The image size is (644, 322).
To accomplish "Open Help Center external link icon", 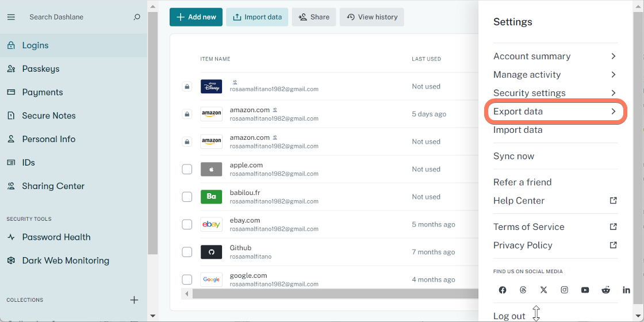I will [613, 201].
